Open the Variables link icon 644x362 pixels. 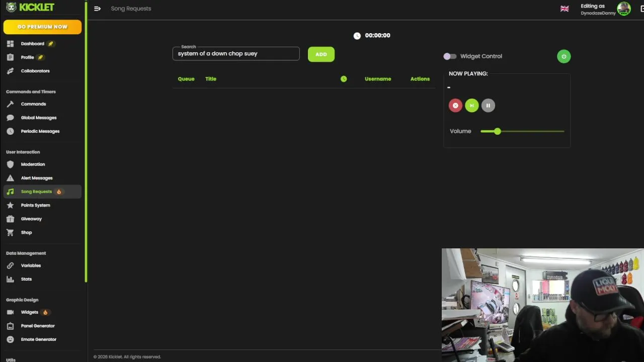[x=10, y=265]
